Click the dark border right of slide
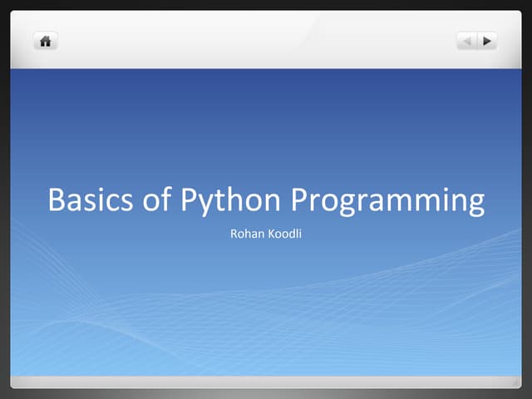 tap(527, 199)
